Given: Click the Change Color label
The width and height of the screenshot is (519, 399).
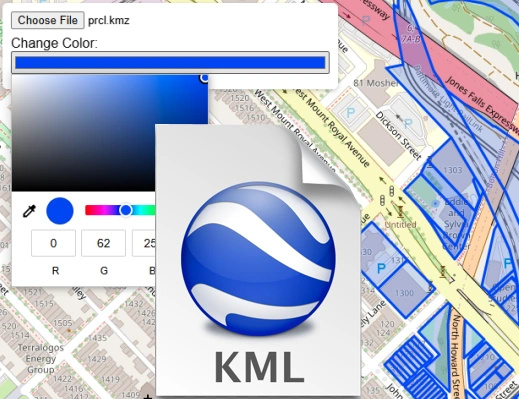Looking at the screenshot, I should click(x=54, y=43).
